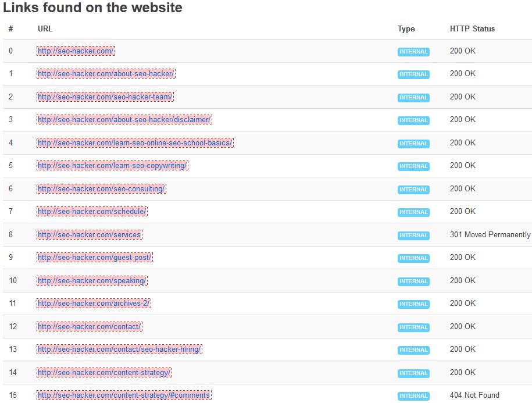Open the speaking page link
532x403 pixels.
click(x=92, y=281)
